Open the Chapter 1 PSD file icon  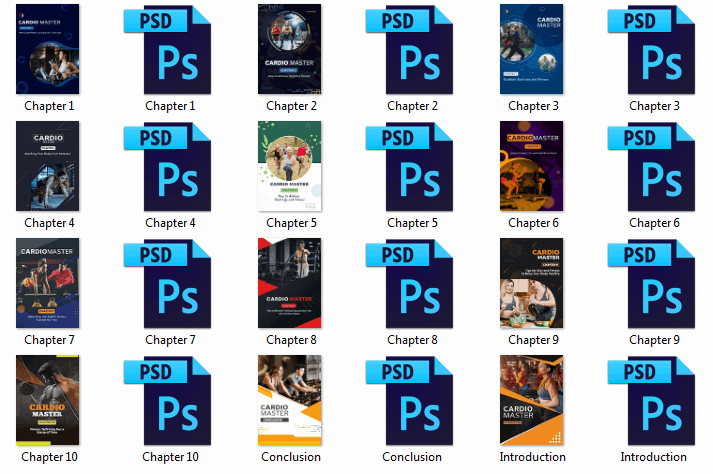pyautogui.click(x=168, y=50)
